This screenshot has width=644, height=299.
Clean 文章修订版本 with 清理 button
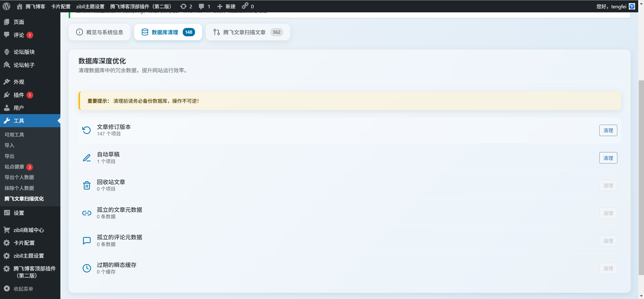[608, 130]
